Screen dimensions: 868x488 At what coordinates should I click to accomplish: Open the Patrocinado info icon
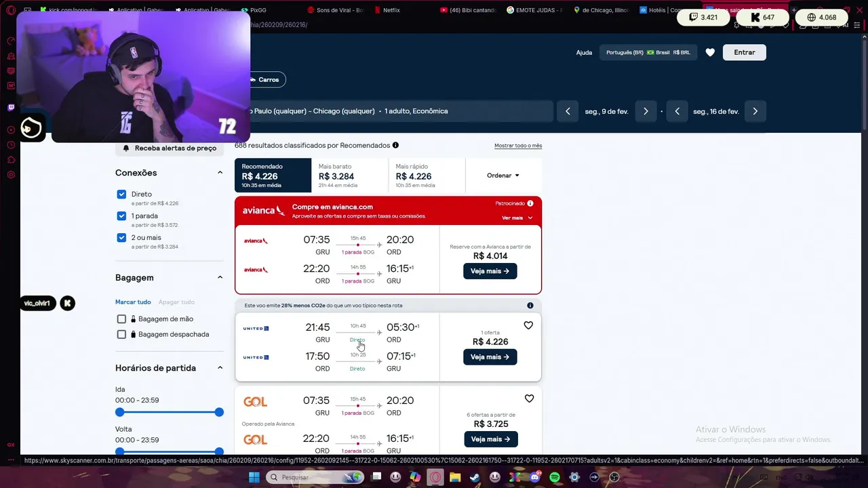[x=530, y=203]
